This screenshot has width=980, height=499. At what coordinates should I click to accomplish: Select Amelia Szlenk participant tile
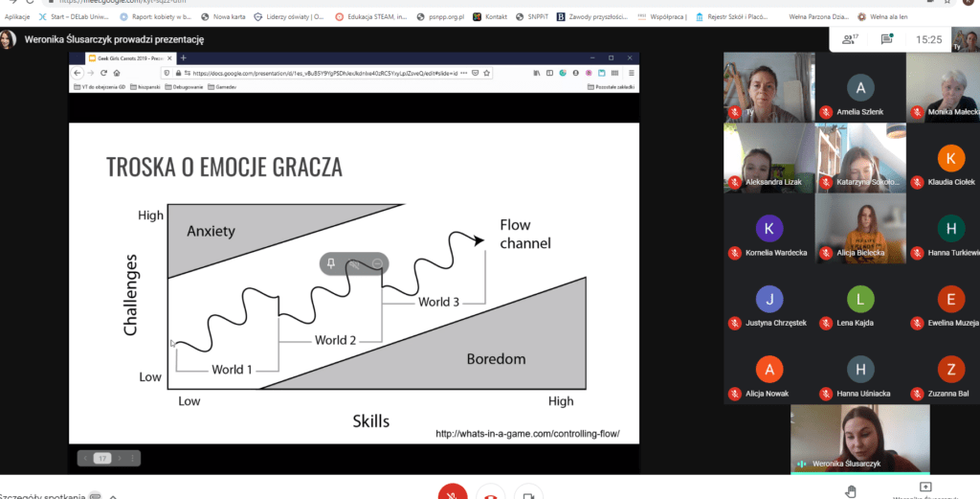coord(860,87)
